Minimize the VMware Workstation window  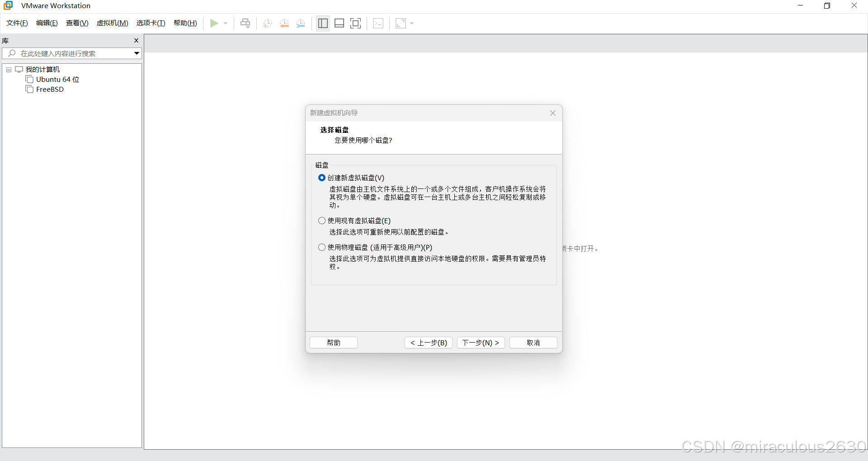click(800, 5)
